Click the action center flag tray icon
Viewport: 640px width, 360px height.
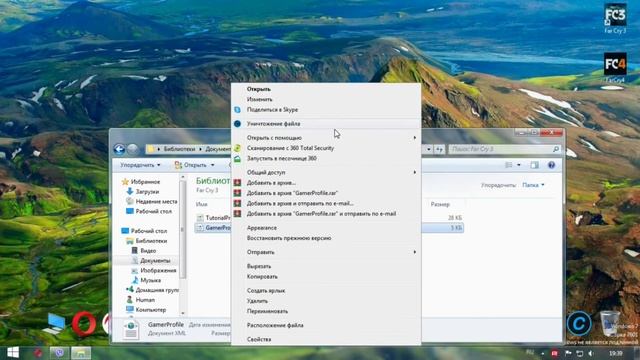point(568,353)
